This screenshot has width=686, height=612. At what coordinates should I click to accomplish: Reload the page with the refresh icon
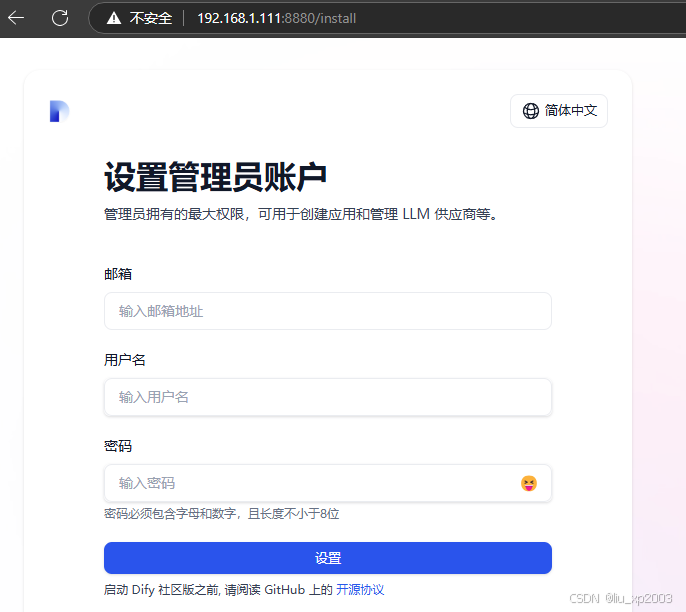pyautogui.click(x=60, y=18)
